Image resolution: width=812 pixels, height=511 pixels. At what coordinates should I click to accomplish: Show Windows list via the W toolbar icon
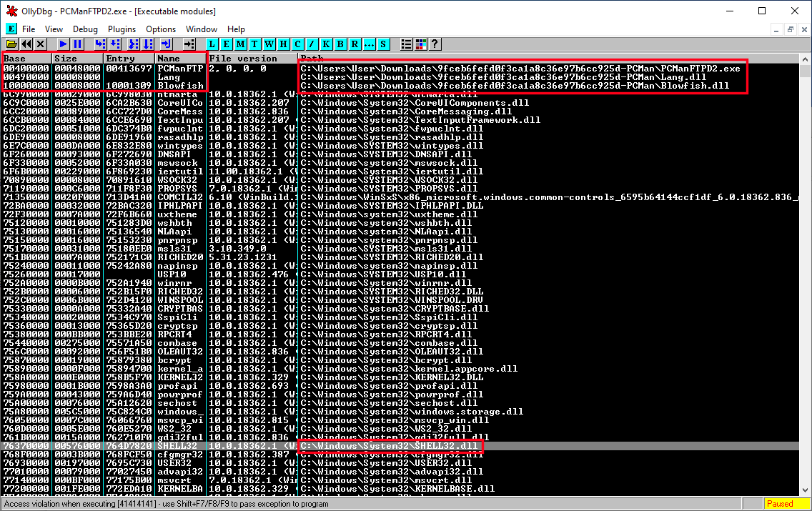point(269,44)
